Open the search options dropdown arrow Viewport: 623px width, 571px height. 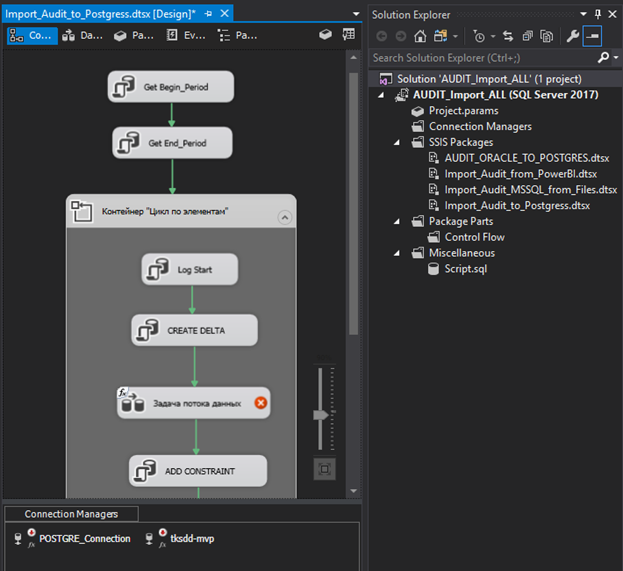[x=616, y=58]
